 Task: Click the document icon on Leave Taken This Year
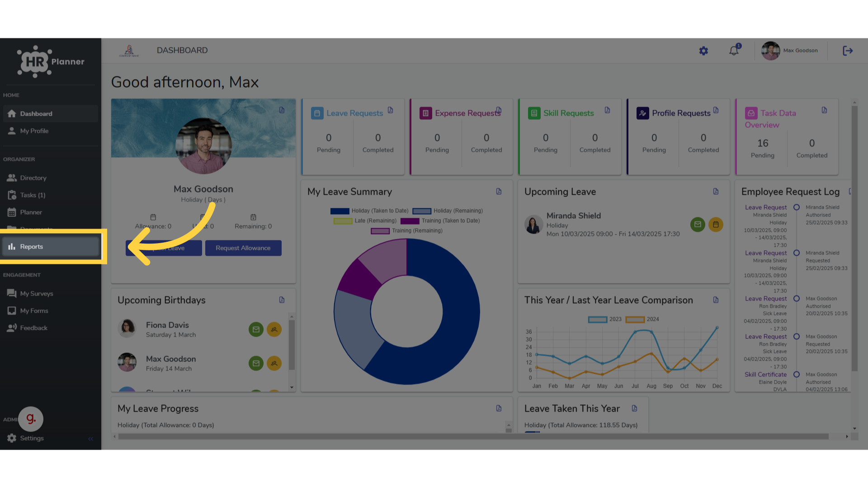[635, 408]
